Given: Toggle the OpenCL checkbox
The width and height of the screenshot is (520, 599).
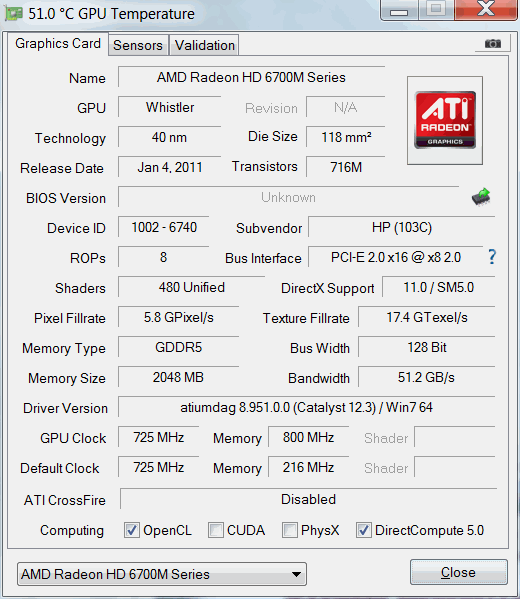Looking at the screenshot, I should (x=132, y=530).
